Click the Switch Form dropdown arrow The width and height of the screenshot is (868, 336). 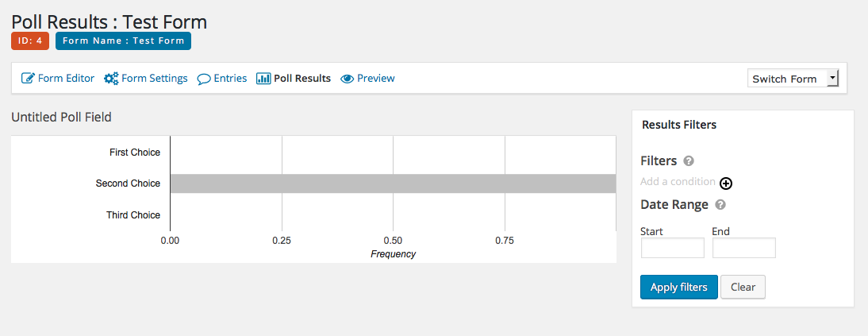(832, 78)
